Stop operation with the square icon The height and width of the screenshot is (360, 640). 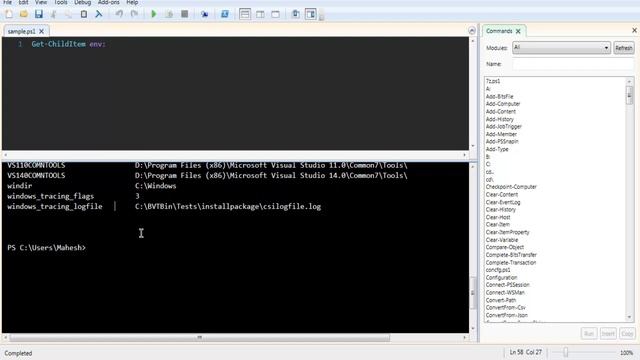point(184,14)
